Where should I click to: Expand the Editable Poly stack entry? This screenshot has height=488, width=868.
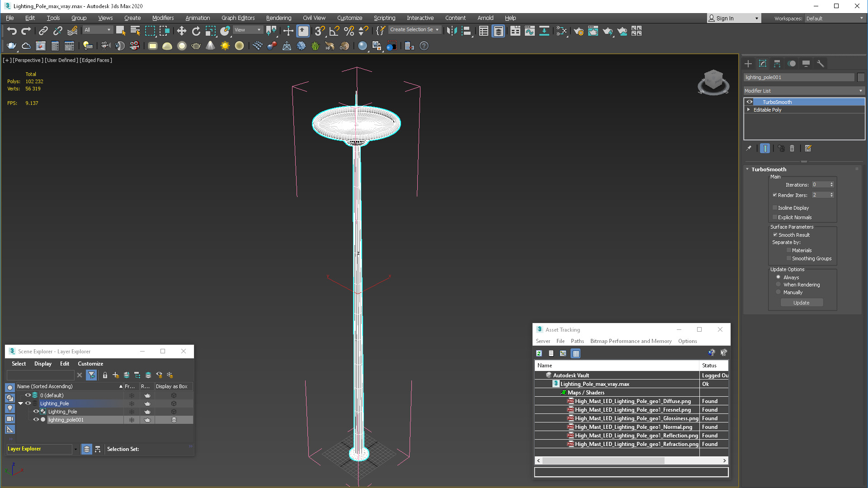749,109
